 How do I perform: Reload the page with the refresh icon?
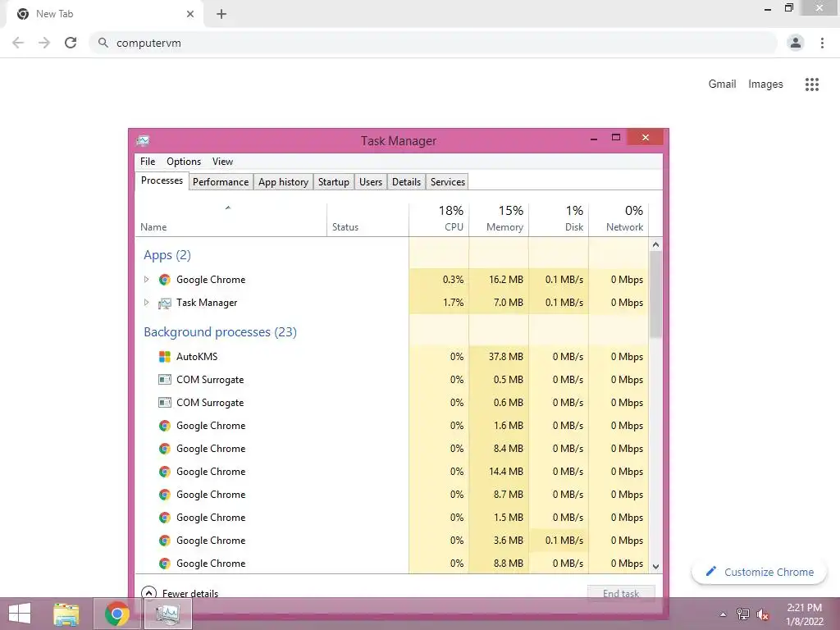(x=71, y=43)
